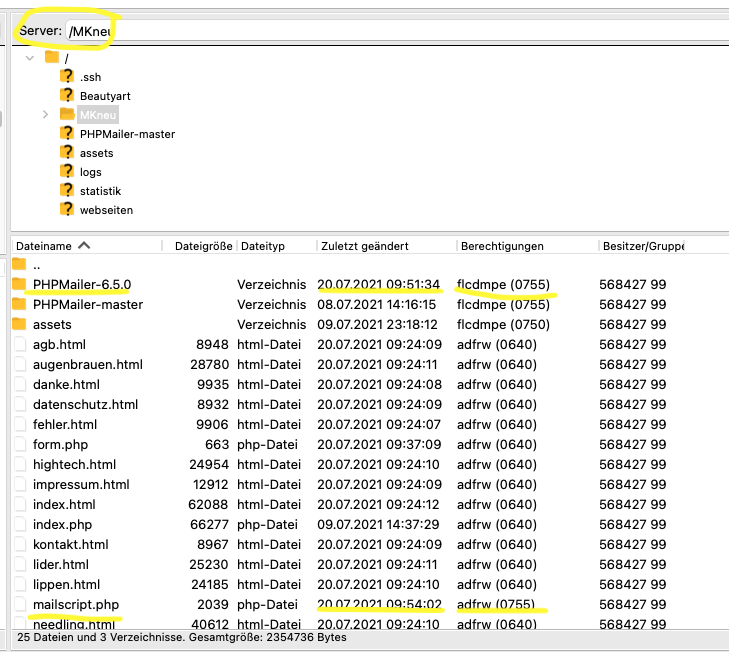The image size is (729, 652).
Task: Sort files by Dateiname column header
Action: [x=45, y=246]
